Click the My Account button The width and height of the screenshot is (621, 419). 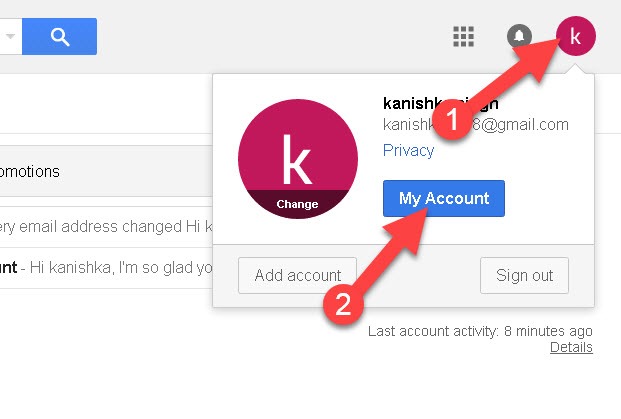click(444, 198)
